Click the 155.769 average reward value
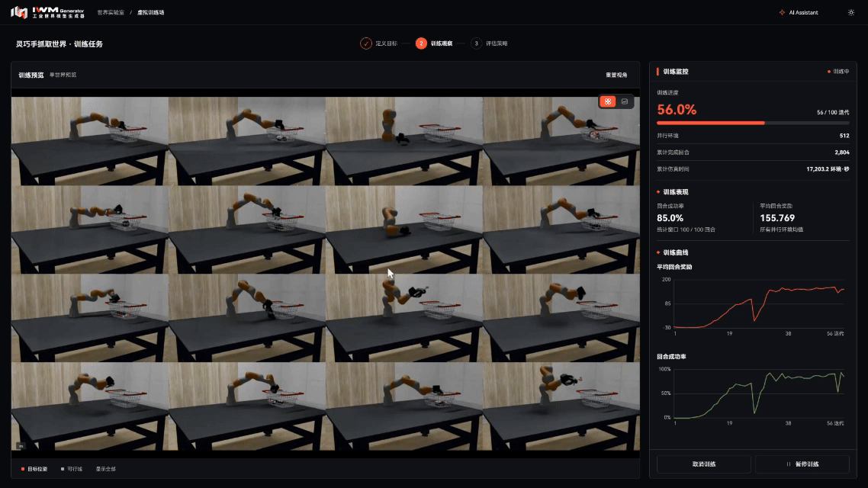The height and width of the screenshot is (488, 868). tap(777, 218)
